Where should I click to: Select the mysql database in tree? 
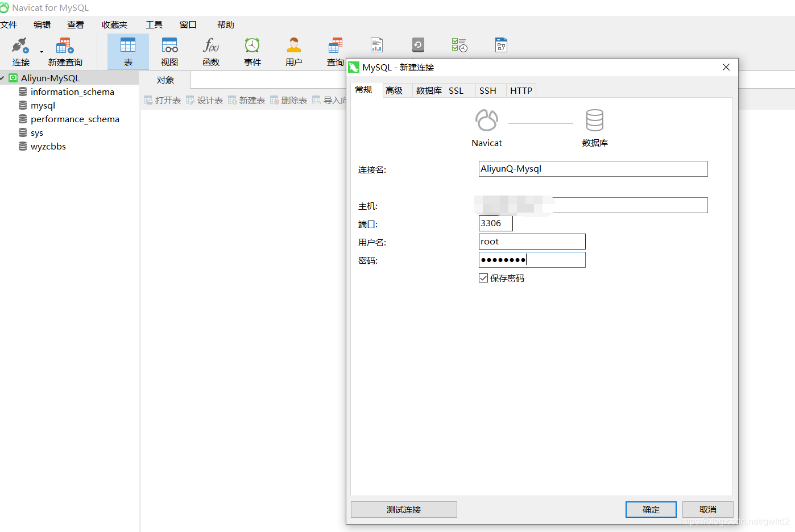point(43,105)
